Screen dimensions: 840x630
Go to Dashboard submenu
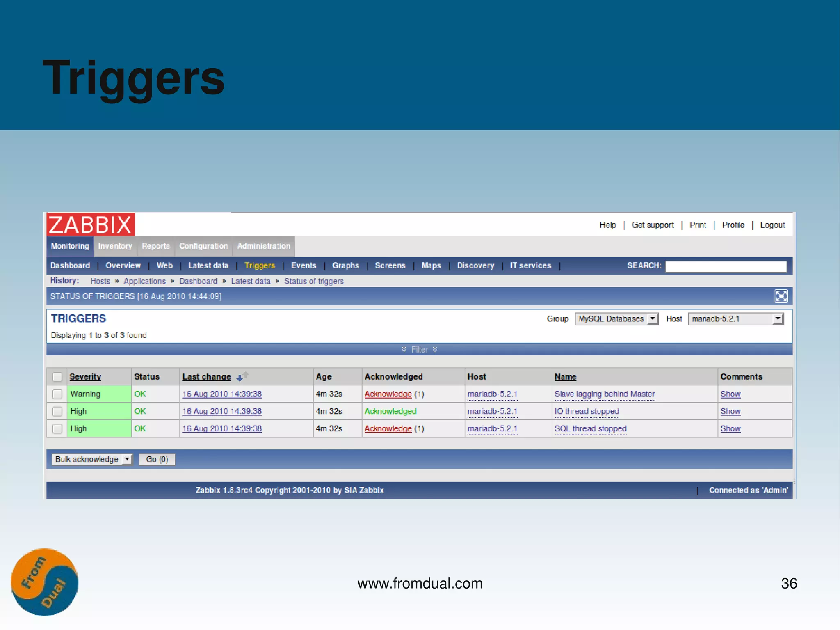[70, 266]
